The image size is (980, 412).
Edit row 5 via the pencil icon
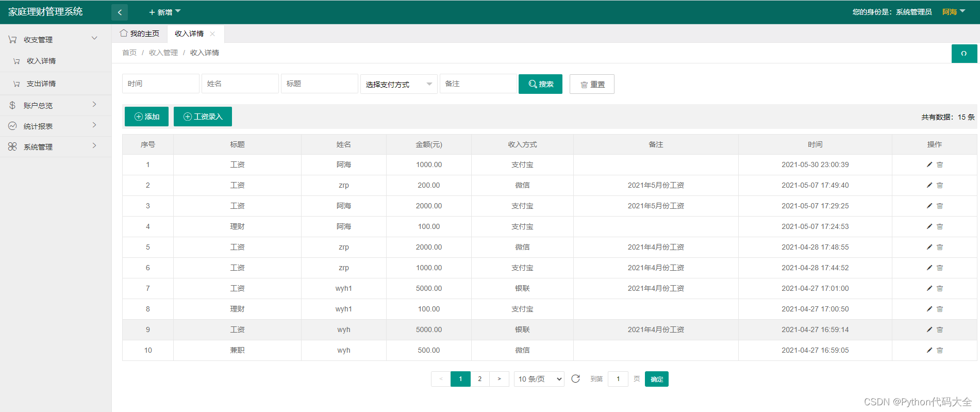click(929, 247)
